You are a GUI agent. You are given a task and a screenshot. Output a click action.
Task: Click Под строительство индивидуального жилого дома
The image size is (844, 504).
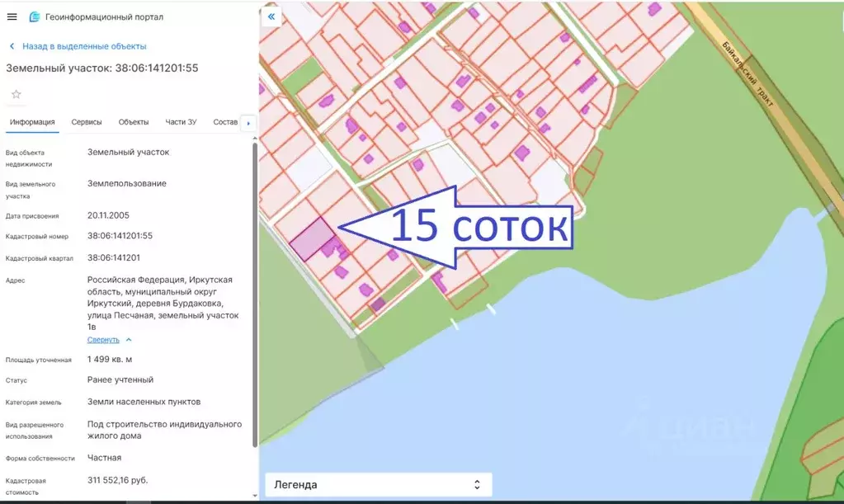(x=165, y=430)
